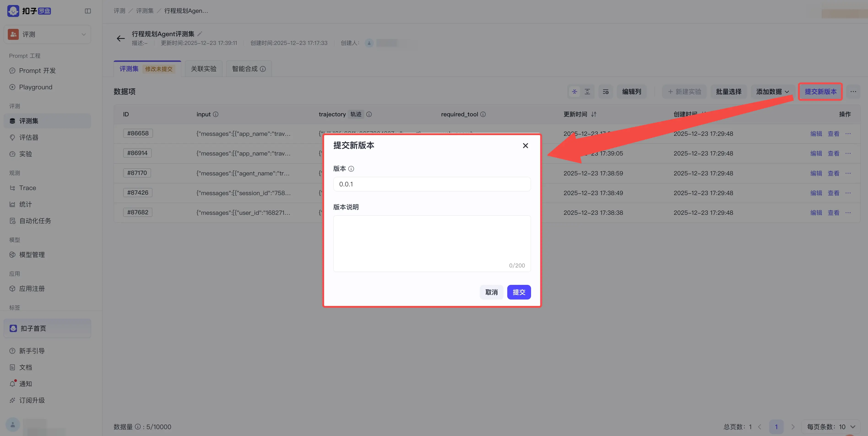Sort by 更新时间 column
868x436 pixels.
pos(594,114)
